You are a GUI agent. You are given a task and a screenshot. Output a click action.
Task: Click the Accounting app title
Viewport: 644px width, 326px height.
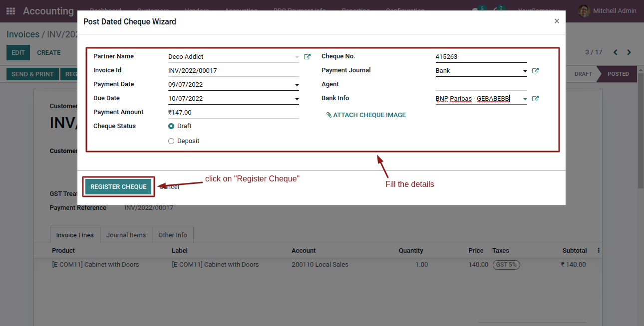[48, 11]
